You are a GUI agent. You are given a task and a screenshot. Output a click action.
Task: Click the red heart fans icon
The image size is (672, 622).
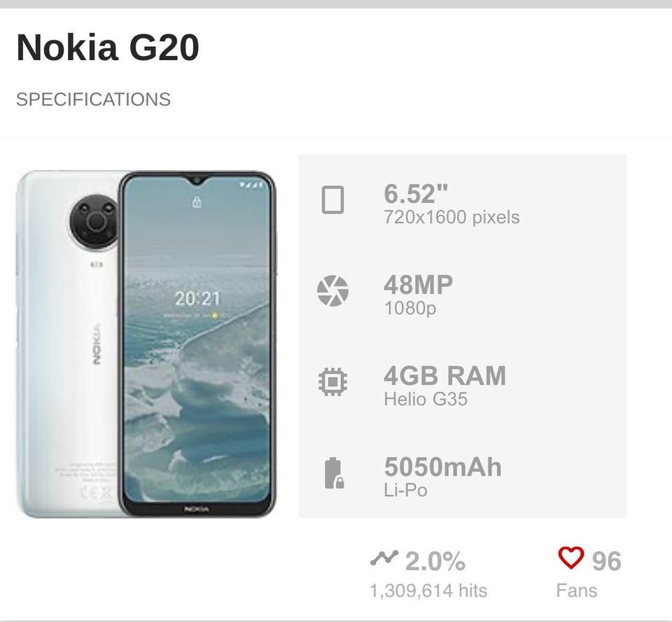point(570,558)
